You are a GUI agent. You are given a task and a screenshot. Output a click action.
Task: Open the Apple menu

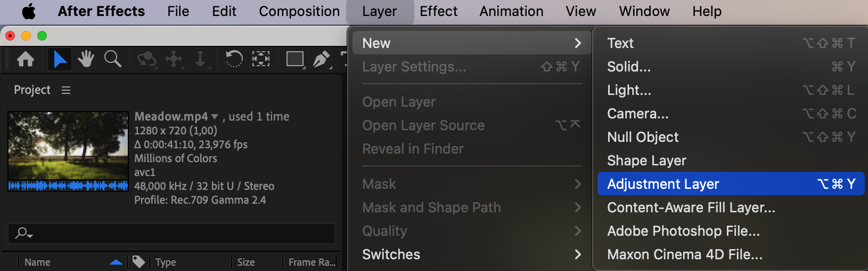click(29, 11)
